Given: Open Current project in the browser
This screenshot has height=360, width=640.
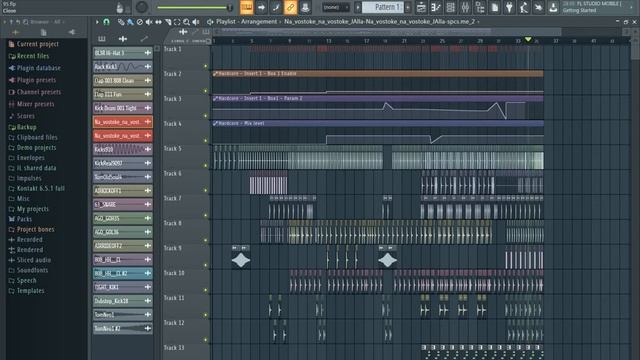Looking at the screenshot, I should [x=33, y=44].
